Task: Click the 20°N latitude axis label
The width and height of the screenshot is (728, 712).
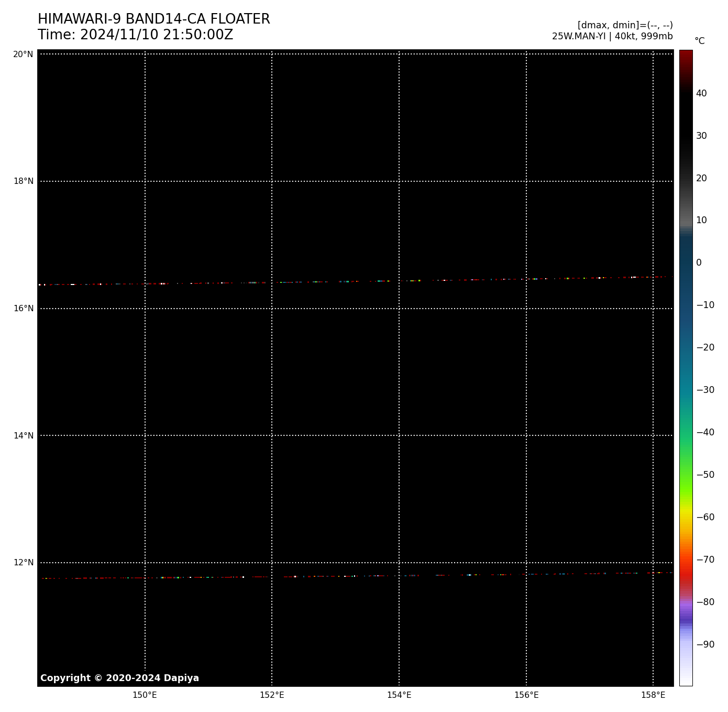Action: [23, 54]
